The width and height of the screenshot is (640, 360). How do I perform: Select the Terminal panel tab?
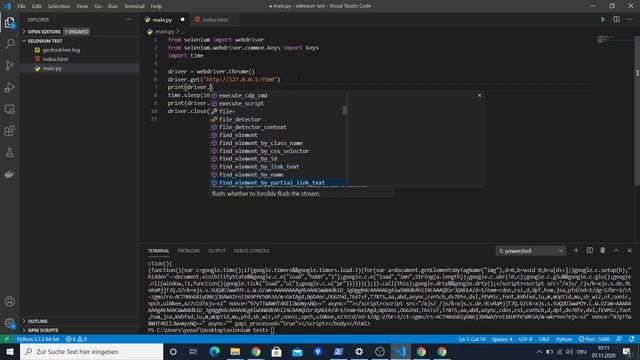158,251
